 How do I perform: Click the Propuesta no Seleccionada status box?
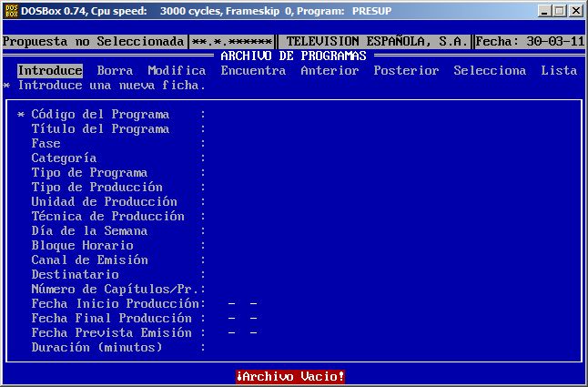tap(94, 42)
